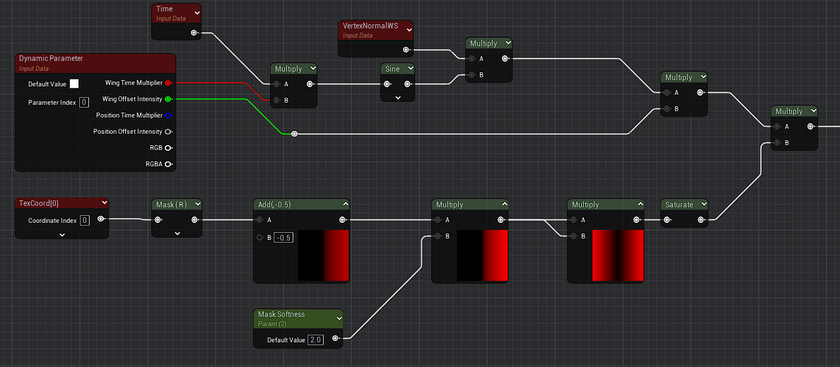Select the VertexNormalWS node title

pyautogui.click(x=370, y=26)
